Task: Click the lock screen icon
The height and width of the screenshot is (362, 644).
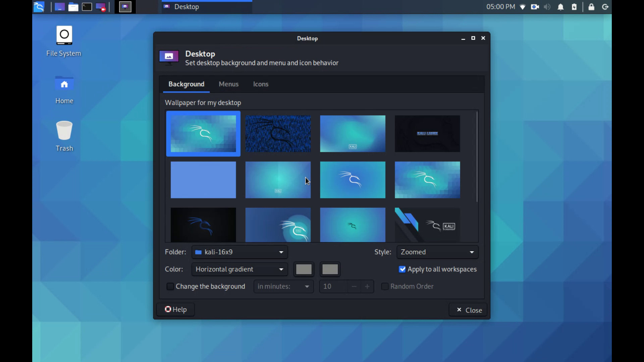Action: (x=591, y=7)
